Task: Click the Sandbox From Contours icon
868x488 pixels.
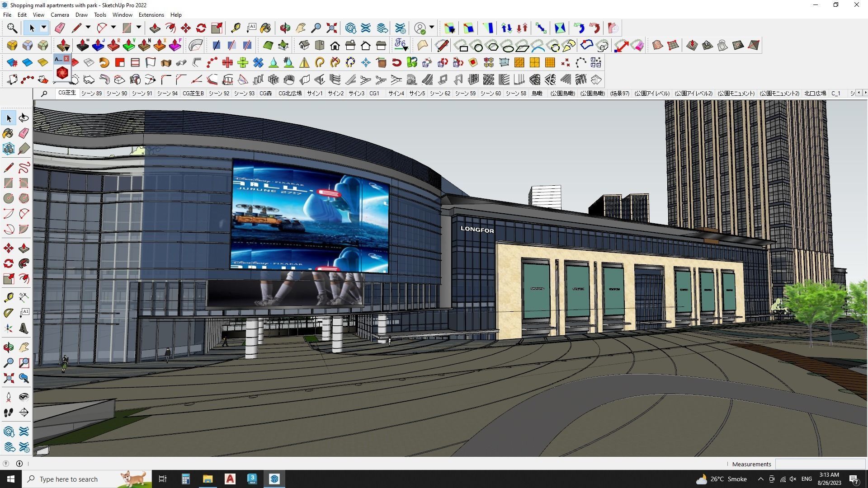Action: [x=658, y=45]
